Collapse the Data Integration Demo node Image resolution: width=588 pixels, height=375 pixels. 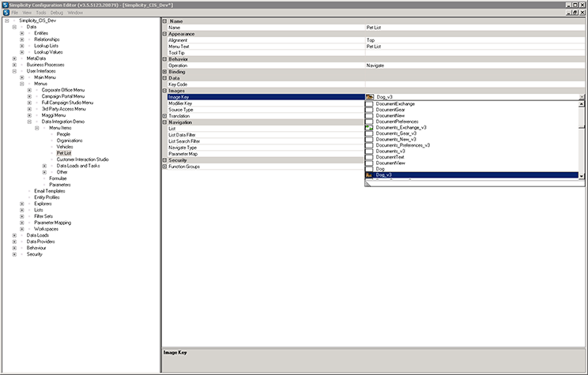29,122
